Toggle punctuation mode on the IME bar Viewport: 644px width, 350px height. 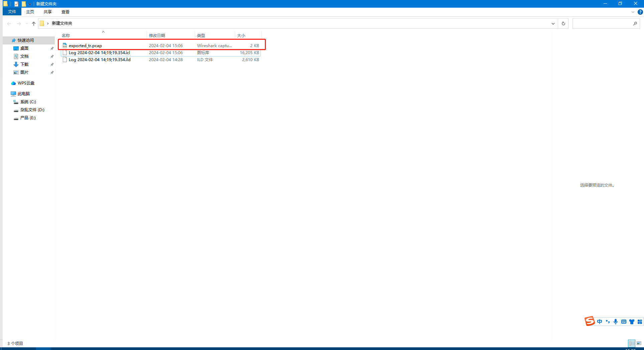point(608,322)
